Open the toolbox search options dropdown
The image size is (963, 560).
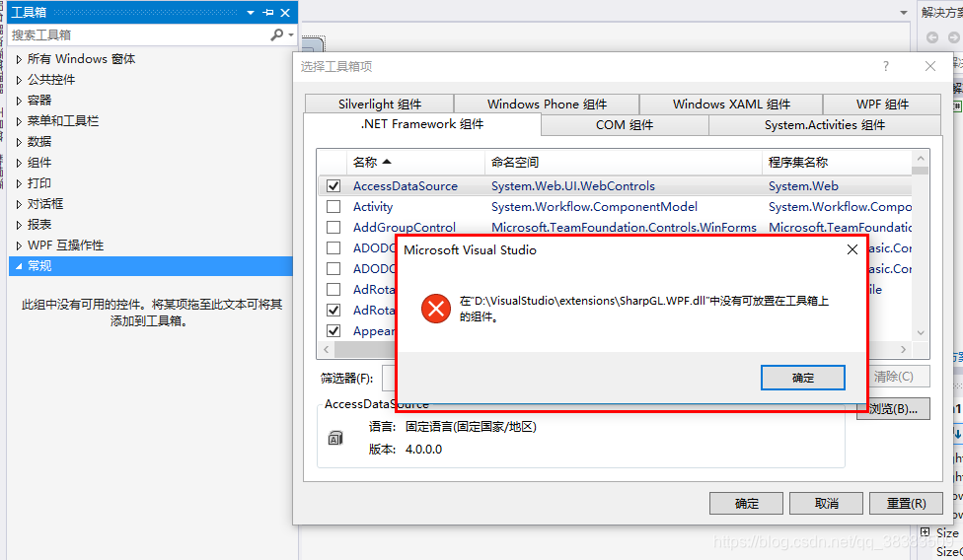(290, 35)
